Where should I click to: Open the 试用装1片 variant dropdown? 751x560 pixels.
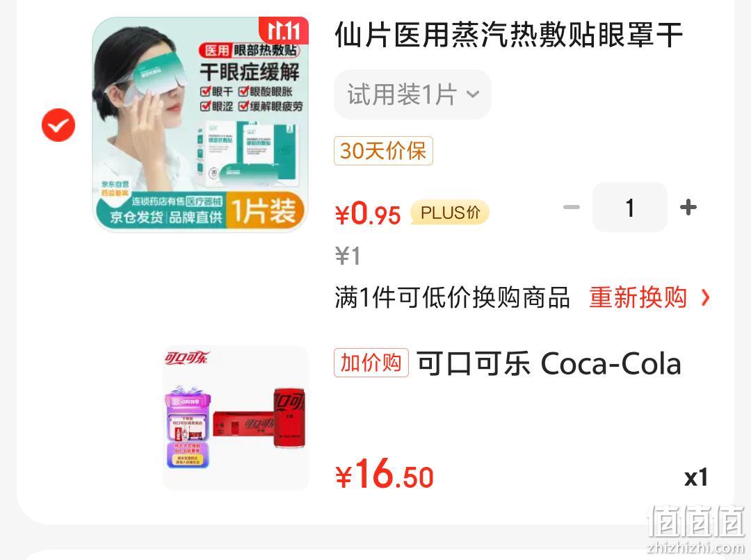[412, 94]
